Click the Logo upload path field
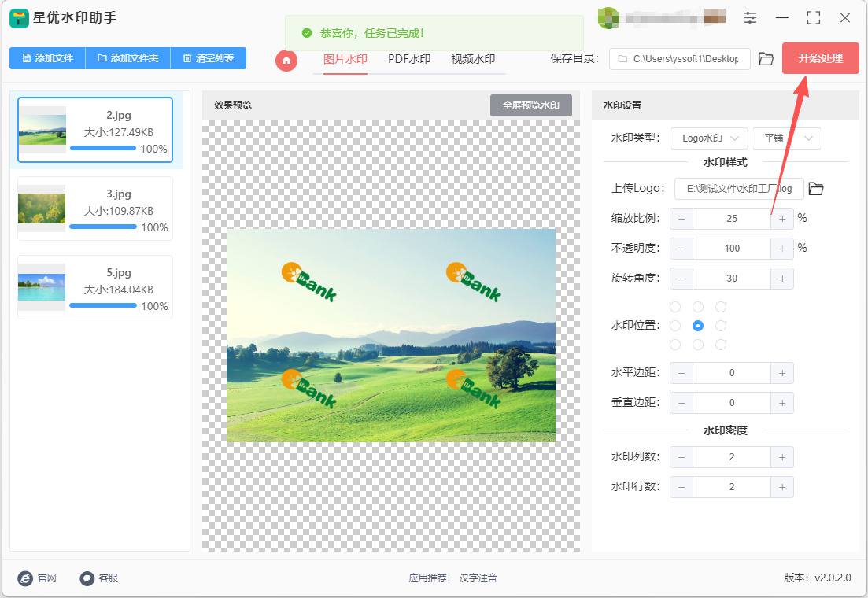This screenshot has height=598, width=868. point(739,189)
